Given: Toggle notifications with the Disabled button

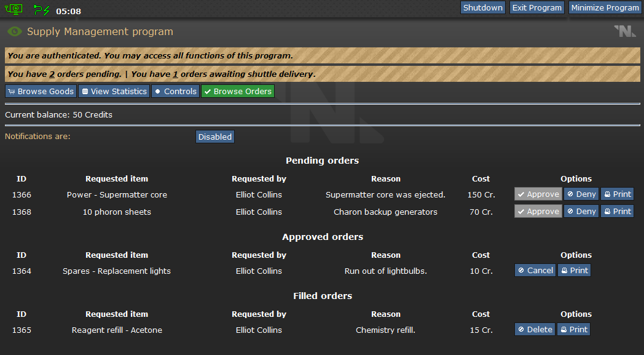Looking at the screenshot, I should tap(215, 137).
